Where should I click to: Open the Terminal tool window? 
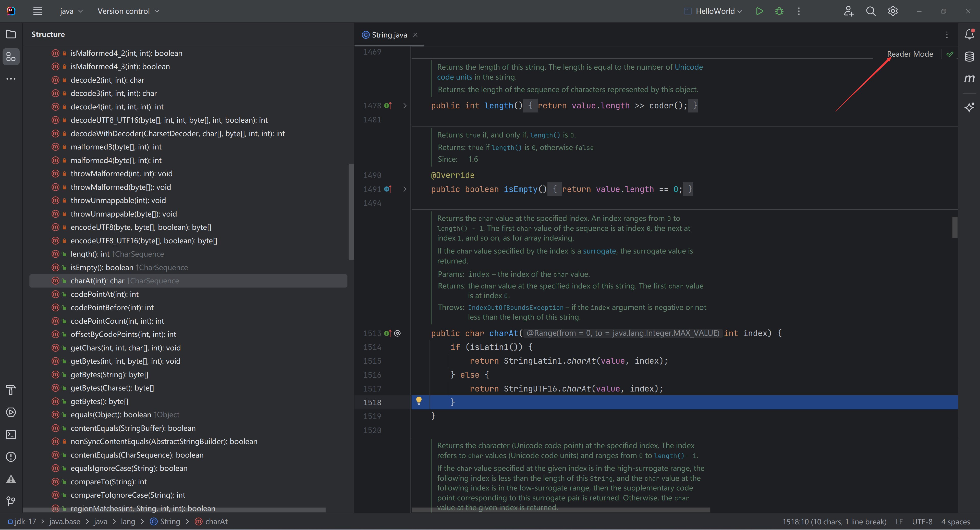tap(11, 434)
